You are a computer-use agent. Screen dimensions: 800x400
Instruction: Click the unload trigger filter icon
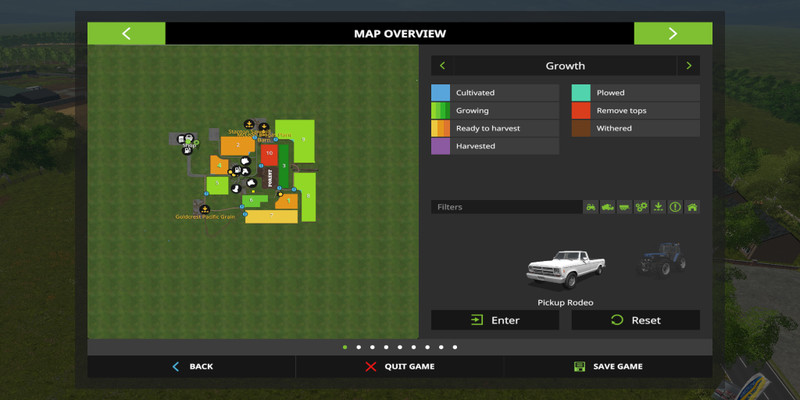[x=658, y=207]
